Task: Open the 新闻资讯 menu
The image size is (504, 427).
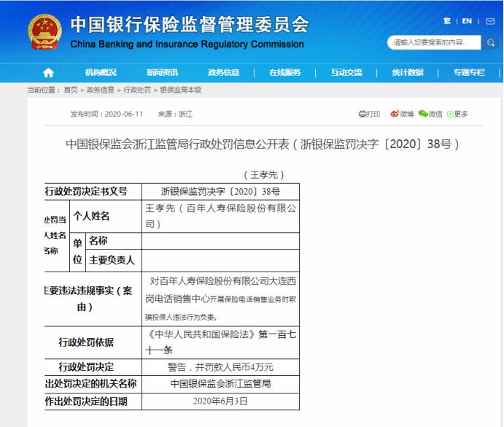Action: (x=162, y=73)
